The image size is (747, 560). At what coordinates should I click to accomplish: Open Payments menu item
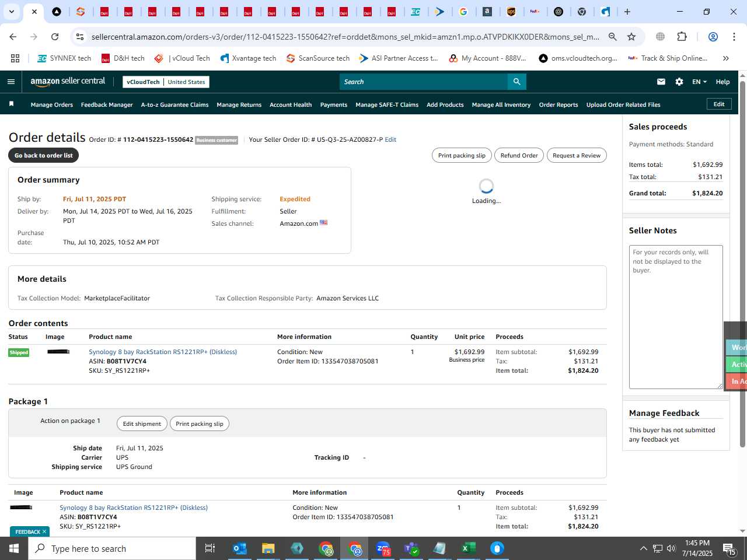(x=334, y=105)
